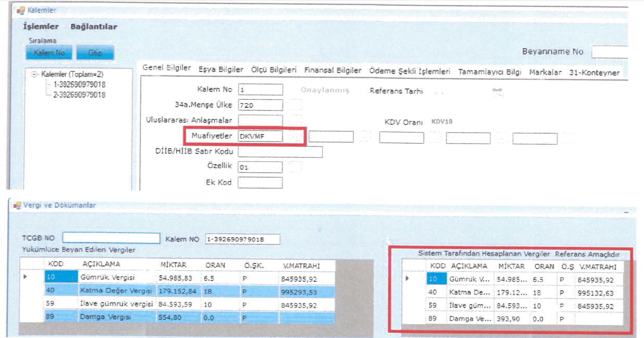
Task: Click lookup button beside Uluslararası Anlaşmalar field
Action: (295, 120)
